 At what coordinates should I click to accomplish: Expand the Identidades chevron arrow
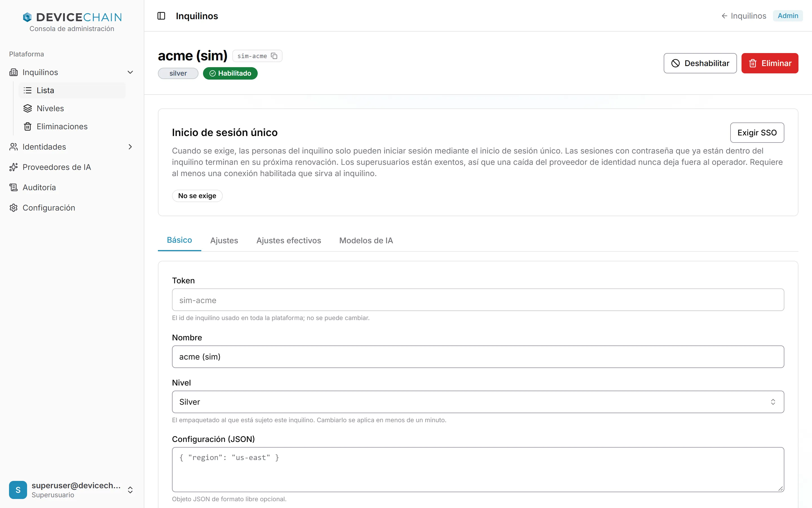130,147
